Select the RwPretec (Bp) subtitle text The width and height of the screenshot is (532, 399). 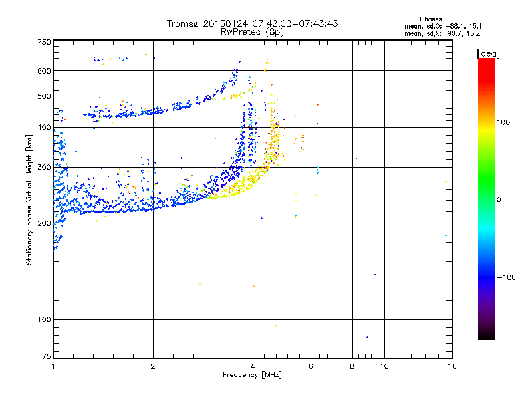[x=252, y=31]
